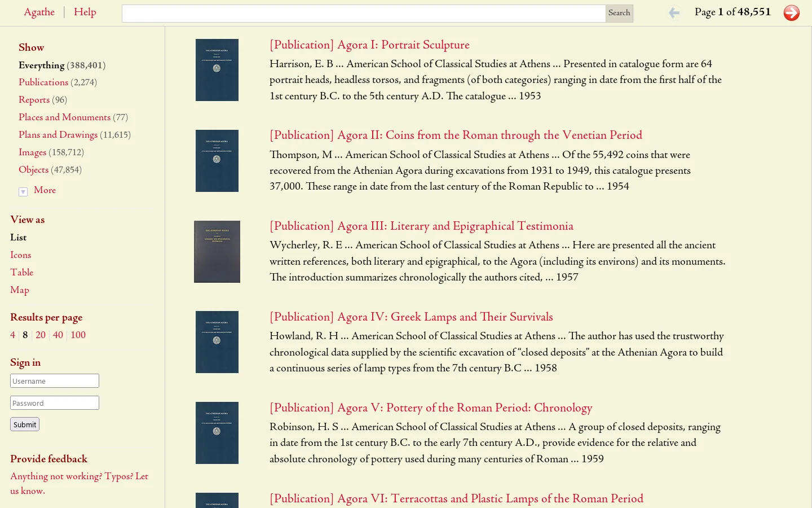Filter results by Images
Viewport: 812px width, 508px height.
click(x=32, y=152)
